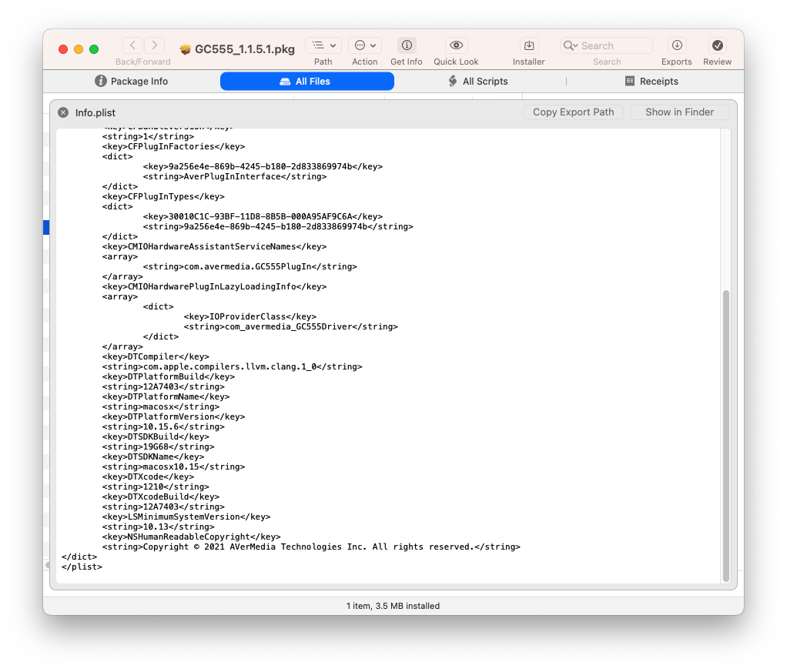The height and width of the screenshot is (672, 787).
Task: Click the Info.plist file name label
Action: [x=95, y=113]
